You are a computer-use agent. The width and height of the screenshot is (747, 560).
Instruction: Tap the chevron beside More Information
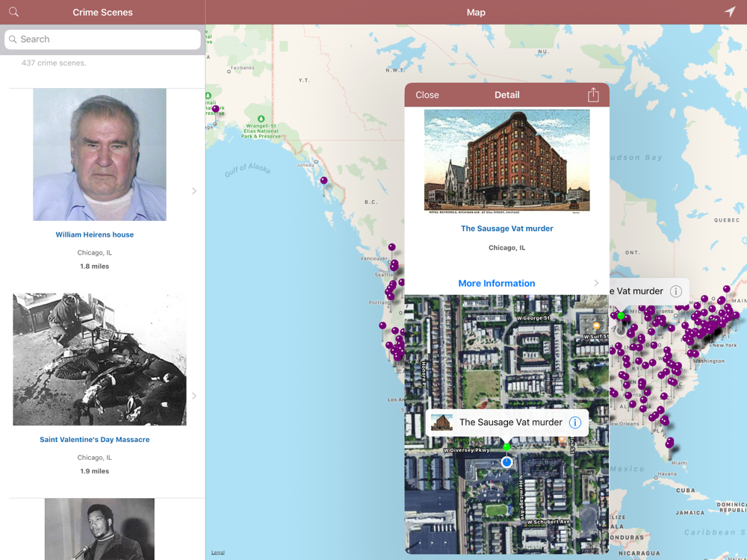click(596, 283)
